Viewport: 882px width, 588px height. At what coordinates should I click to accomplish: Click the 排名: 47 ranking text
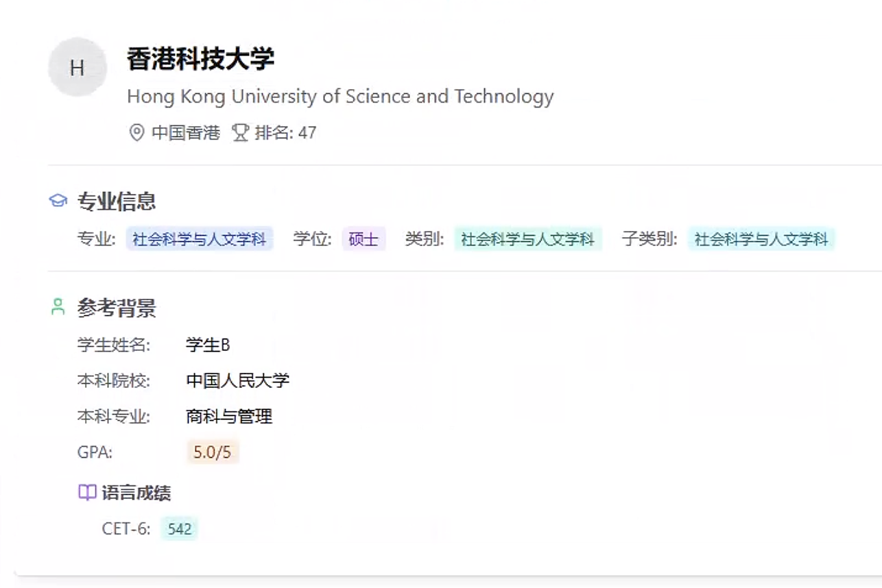point(285,132)
